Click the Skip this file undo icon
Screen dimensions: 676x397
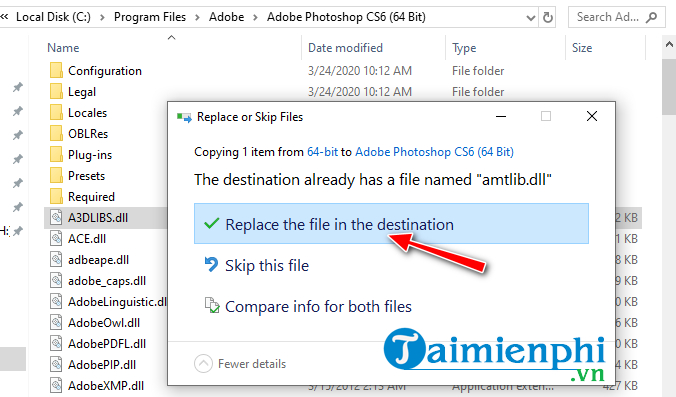click(211, 265)
